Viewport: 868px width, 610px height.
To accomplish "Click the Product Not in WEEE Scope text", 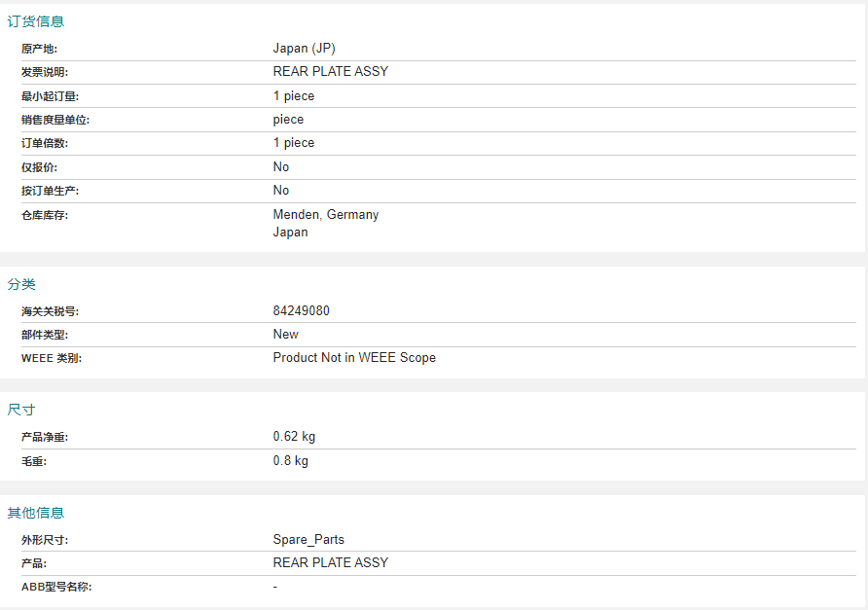I will pyautogui.click(x=354, y=358).
